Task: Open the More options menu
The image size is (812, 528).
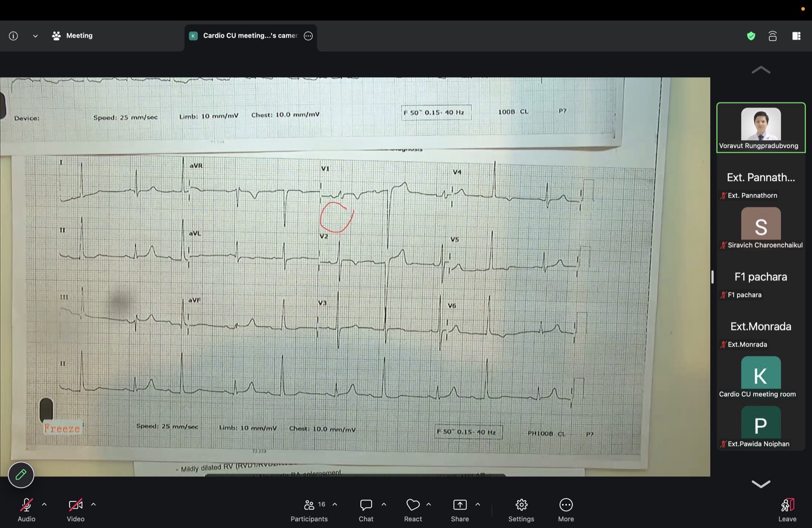Action: (566, 510)
